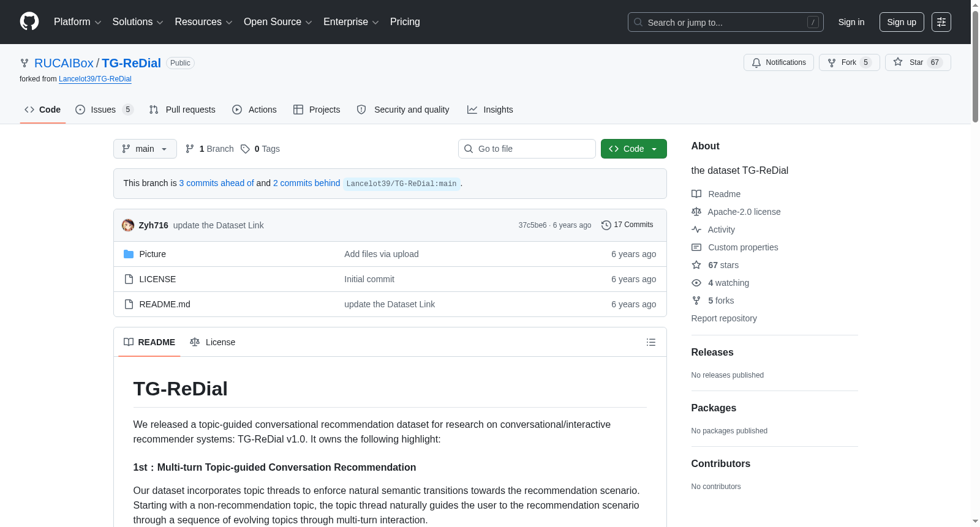Image resolution: width=980 pixels, height=527 pixels.
Task: Switch to the Issues tab
Action: click(104, 110)
